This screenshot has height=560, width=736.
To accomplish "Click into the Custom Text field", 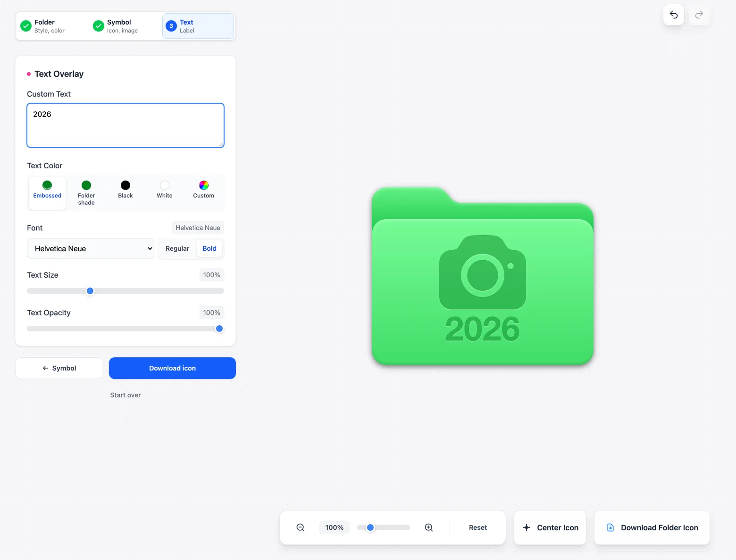I will (x=125, y=125).
